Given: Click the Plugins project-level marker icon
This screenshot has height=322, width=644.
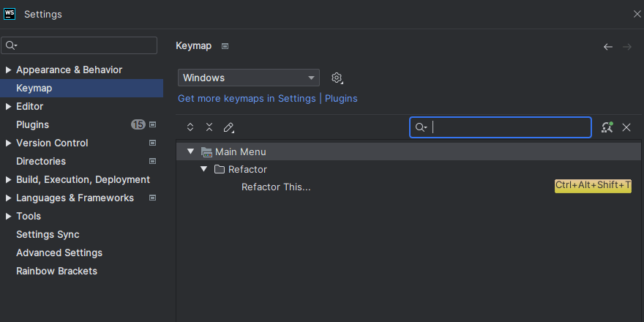Looking at the screenshot, I should click(152, 124).
